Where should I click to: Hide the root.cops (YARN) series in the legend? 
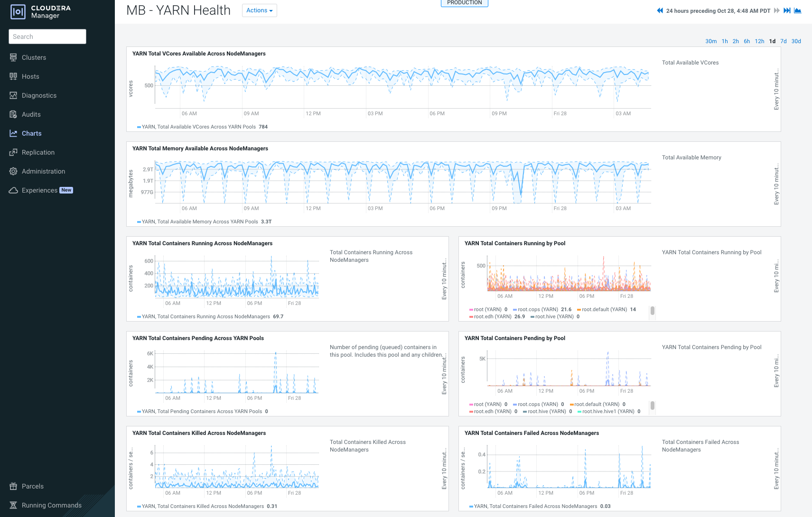point(539,309)
